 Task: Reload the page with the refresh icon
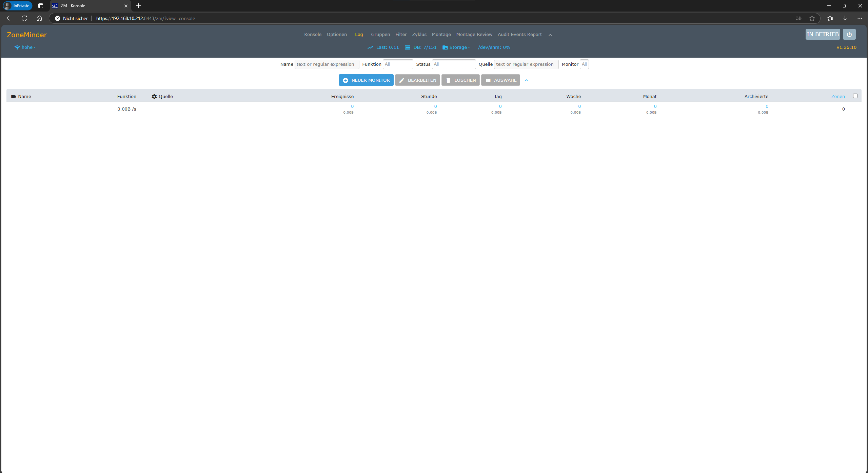click(24, 18)
